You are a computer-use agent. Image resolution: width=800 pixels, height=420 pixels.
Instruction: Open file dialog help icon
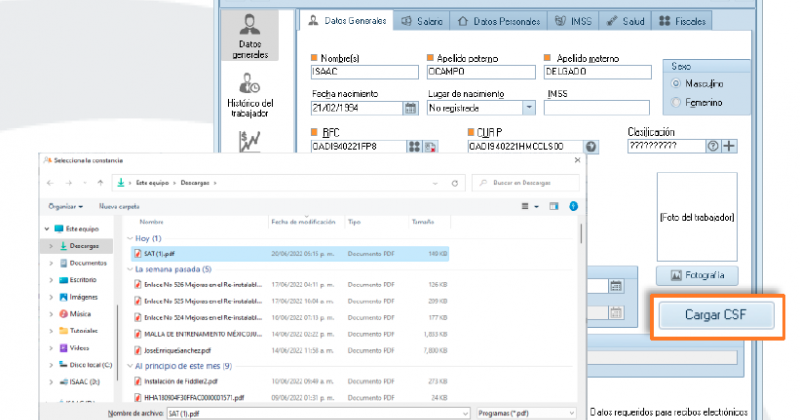[573, 206]
